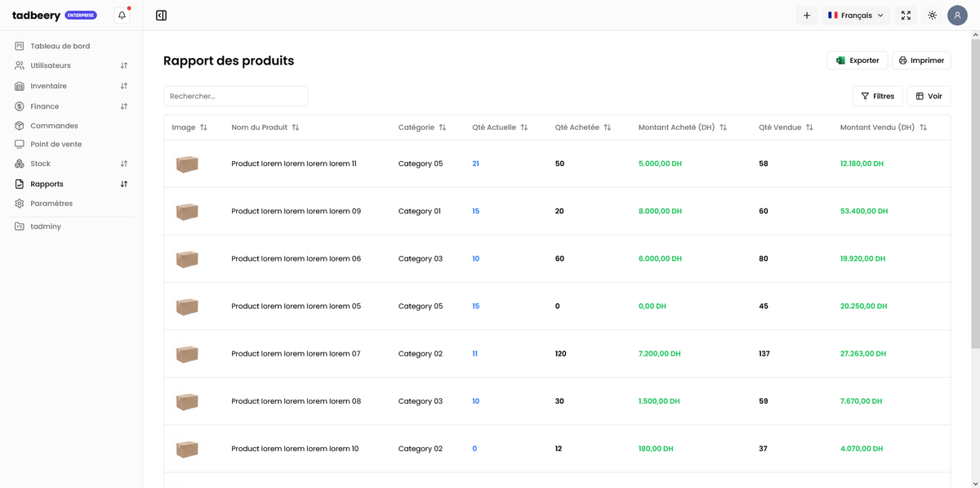The image size is (980, 488).
Task: Open the user avatar profile
Action: (957, 16)
